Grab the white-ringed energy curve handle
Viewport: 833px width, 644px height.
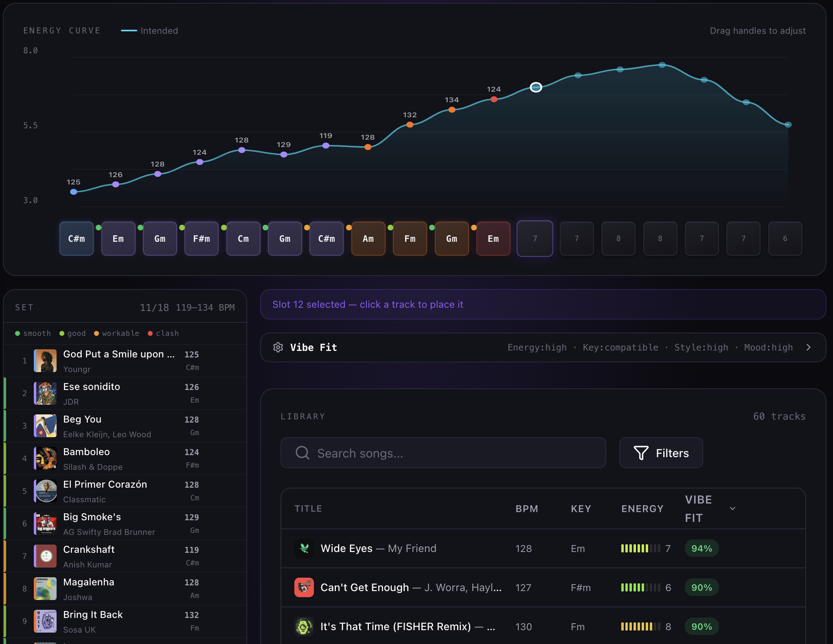point(536,87)
